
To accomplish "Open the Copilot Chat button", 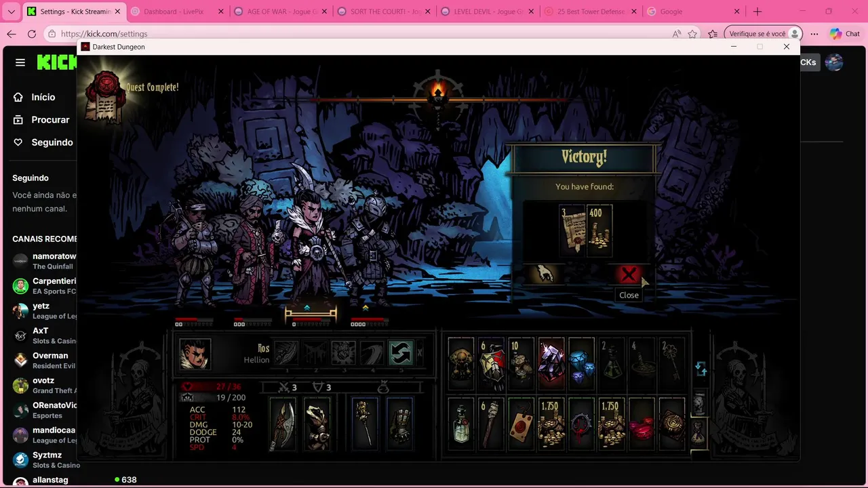I will [845, 34].
